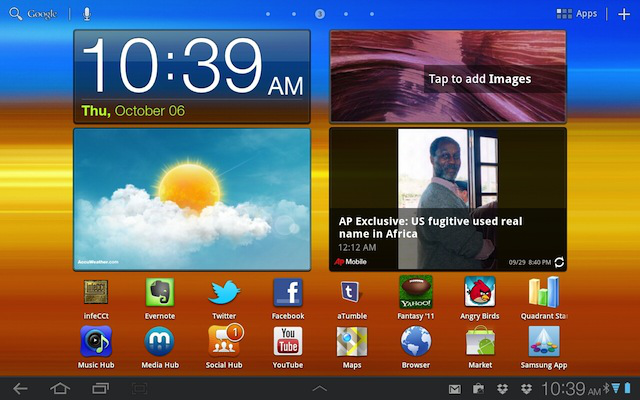Viewport: 640px width, 400px height.
Task: Show recent apps in system bar
Action: (100, 389)
